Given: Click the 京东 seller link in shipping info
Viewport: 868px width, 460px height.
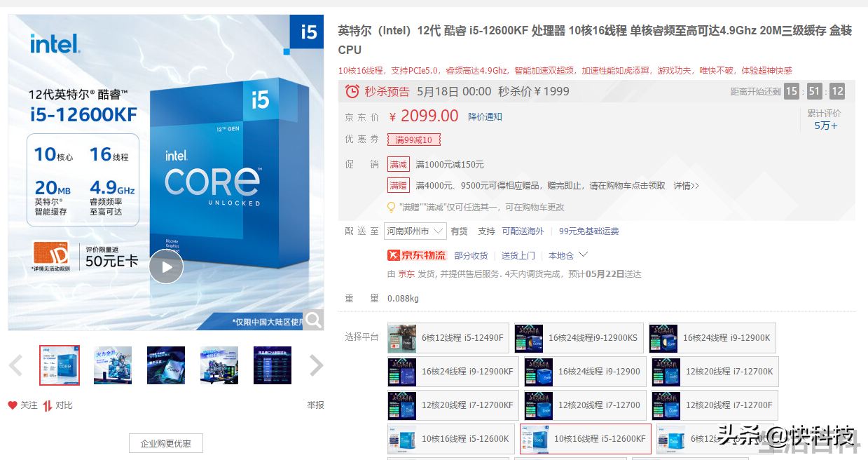Looking at the screenshot, I should tap(406, 274).
